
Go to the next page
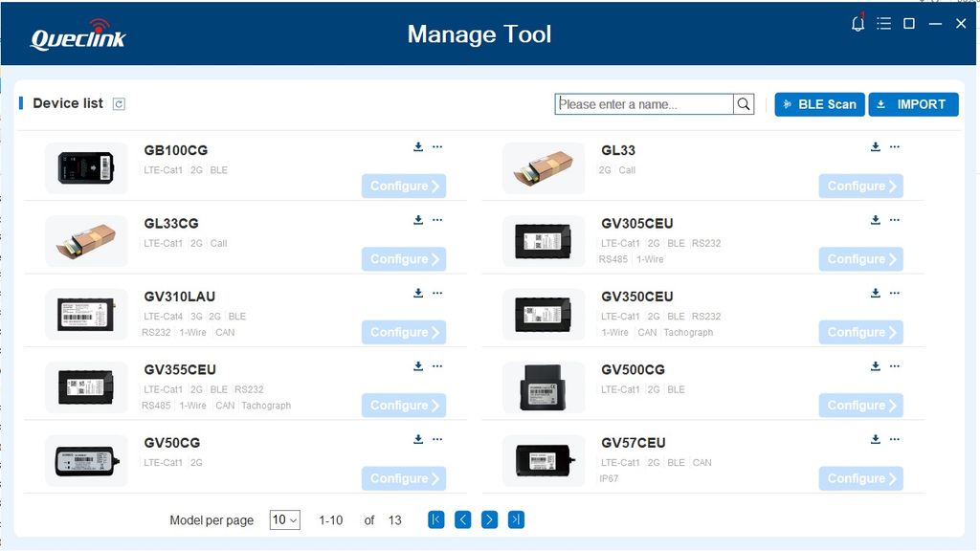[489, 520]
